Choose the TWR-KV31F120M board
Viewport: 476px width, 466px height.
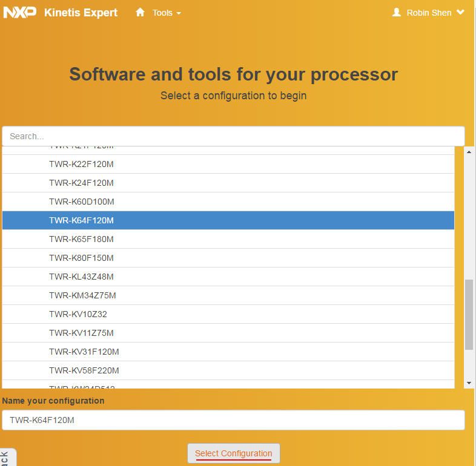[x=228, y=352]
